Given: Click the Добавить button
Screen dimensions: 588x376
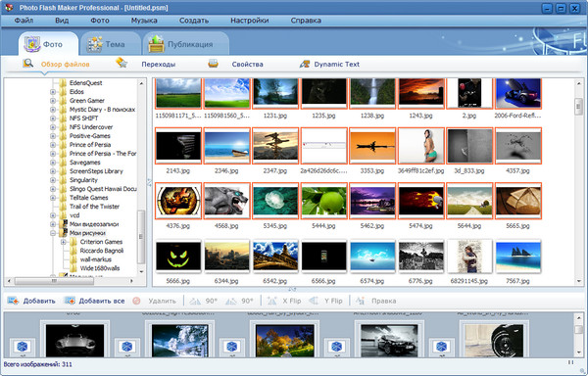Looking at the screenshot, I should 31,301.
